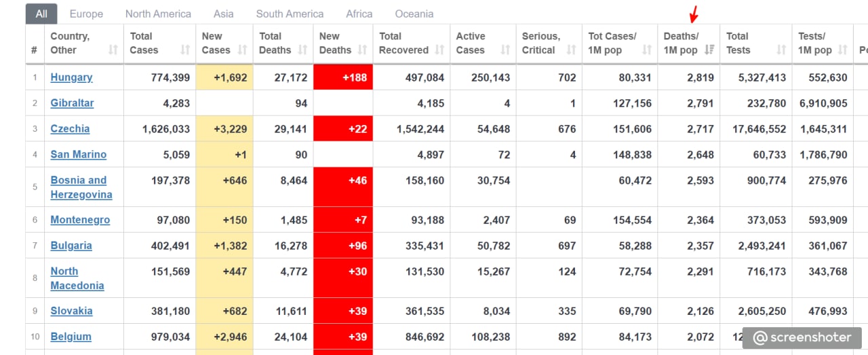Image resolution: width=868 pixels, height=355 pixels.
Task: Sort table by Total Deaths arrows
Action: click(302, 50)
